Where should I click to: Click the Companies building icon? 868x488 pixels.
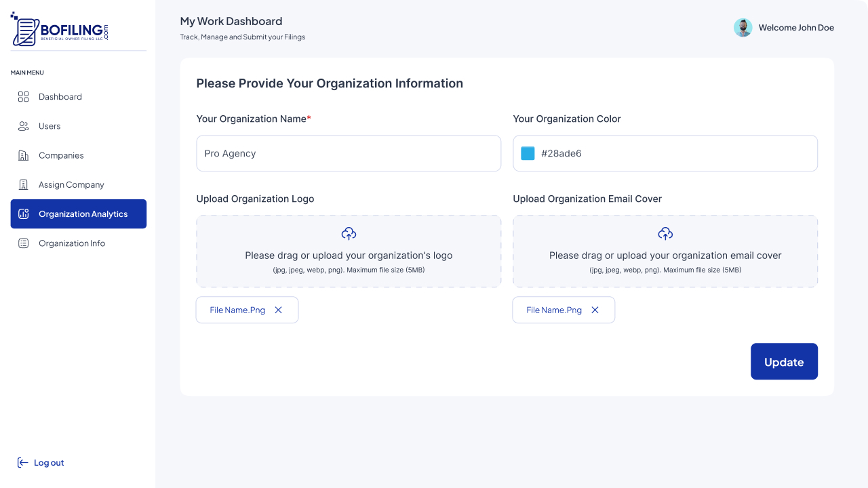coord(23,155)
